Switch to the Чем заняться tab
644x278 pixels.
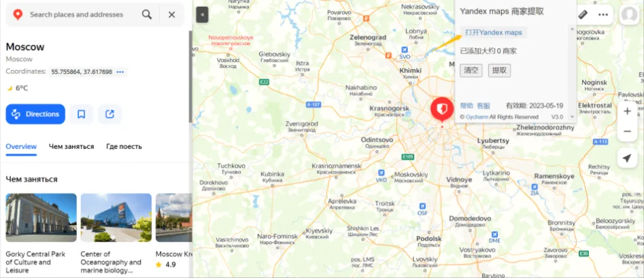pyautogui.click(x=71, y=147)
